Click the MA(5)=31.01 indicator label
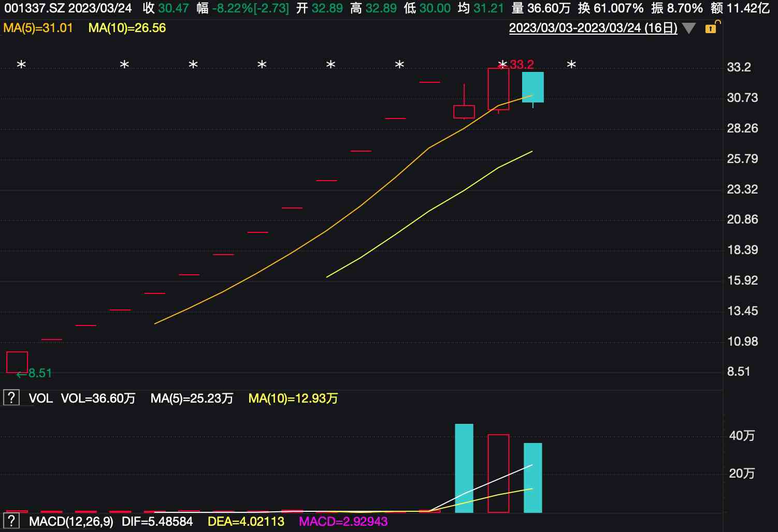Viewport: 778px width, 532px height. pyautogui.click(x=38, y=28)
